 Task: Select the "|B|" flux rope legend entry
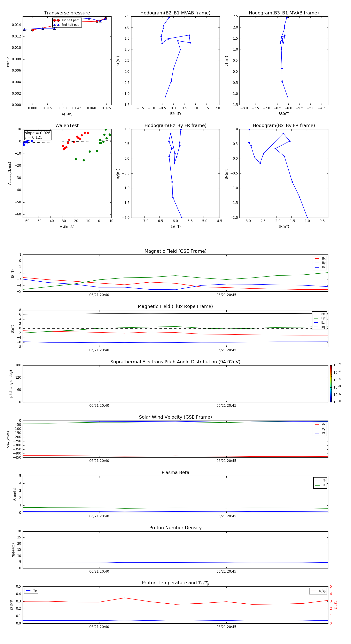click(x=320, y=327)
